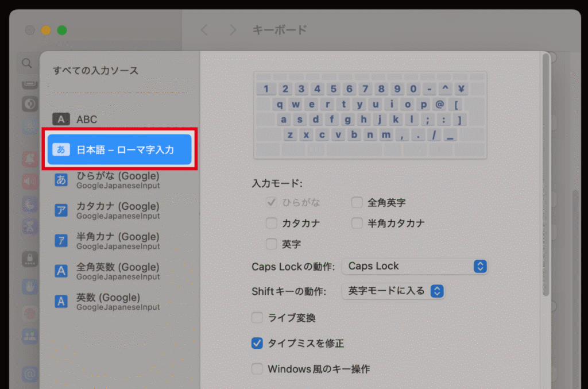Viewport: 588px width, 389px height.
Task: Enable the カタカナ input mode checkbox
Action: [x=271, y=223]
